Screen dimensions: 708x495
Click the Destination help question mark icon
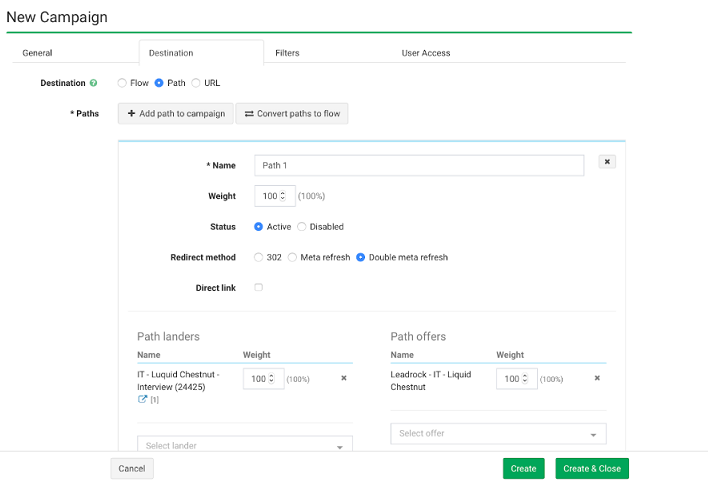click(93, 83)
